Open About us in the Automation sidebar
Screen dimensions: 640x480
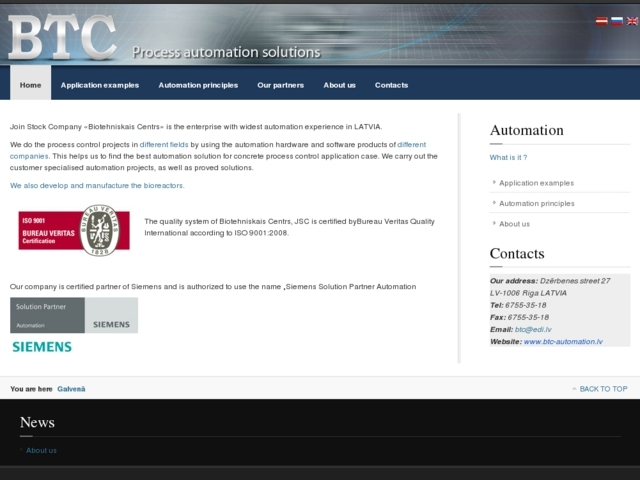[x=514, y=224]
